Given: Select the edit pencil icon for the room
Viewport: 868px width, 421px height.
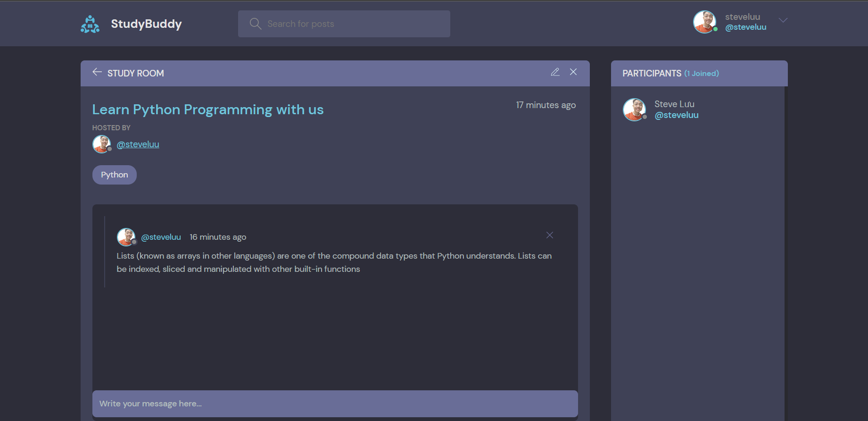Looking at the screenshot, I should pos(555,72).
